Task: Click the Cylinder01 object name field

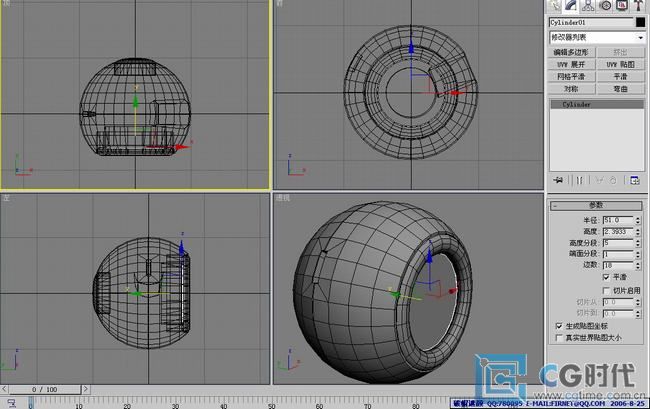Action: click(x=591, y=22)
